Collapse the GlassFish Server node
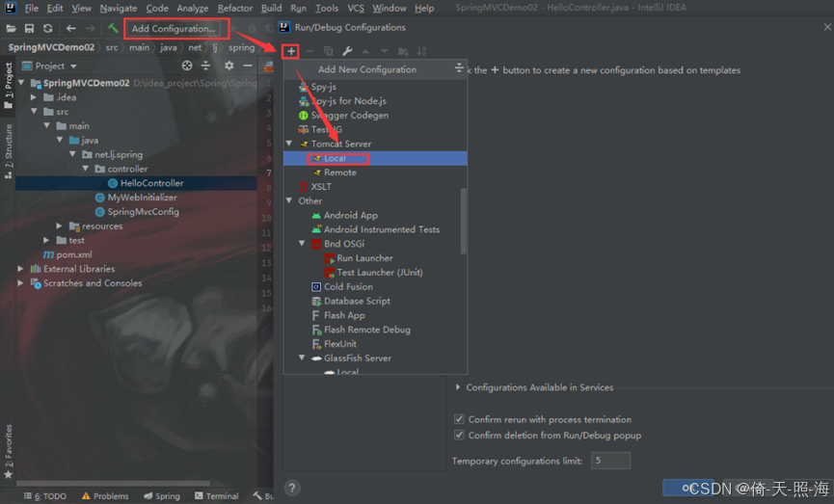Screen dimensions: 834x504 tap(302, 358)
